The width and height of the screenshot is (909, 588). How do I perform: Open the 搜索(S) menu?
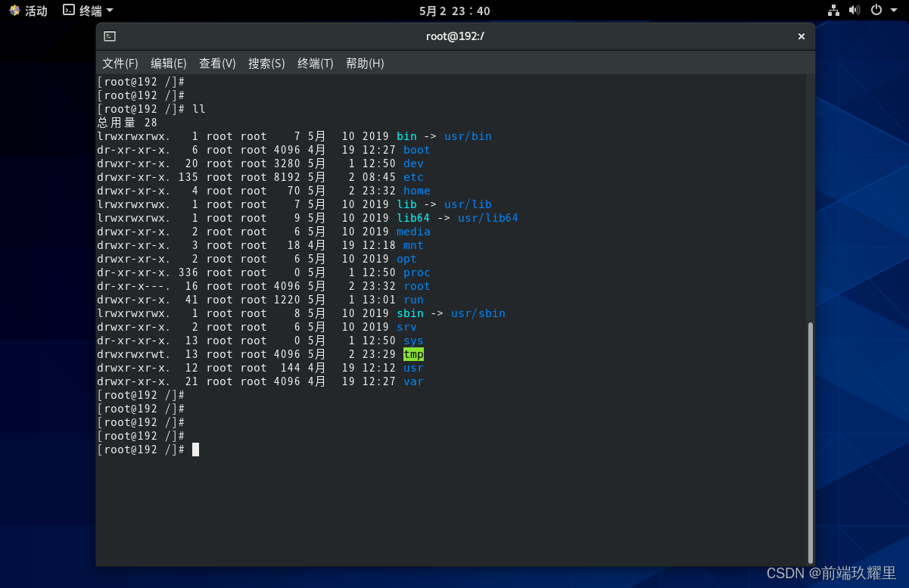click(266, 64)
